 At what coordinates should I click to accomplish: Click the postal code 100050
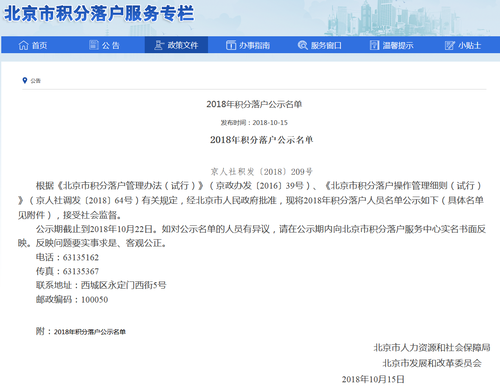pyautogui.click(x=94, y=300)
